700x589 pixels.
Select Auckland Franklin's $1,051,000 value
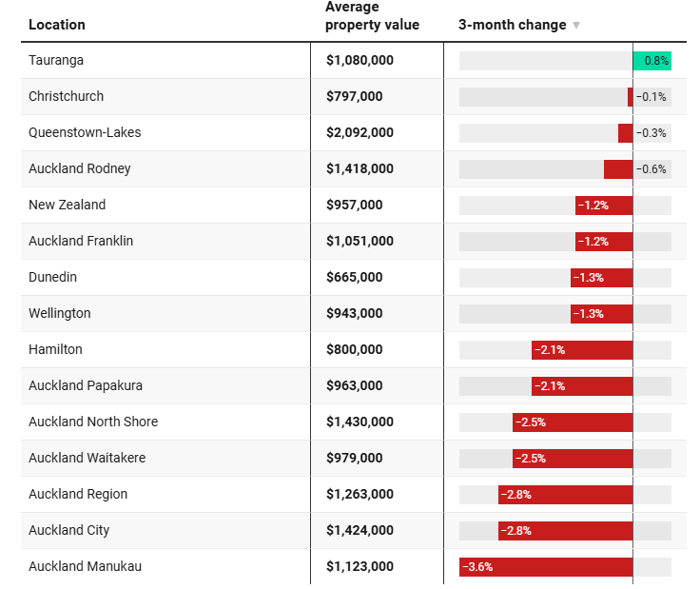pyautogui.click(x=360, y=241)
